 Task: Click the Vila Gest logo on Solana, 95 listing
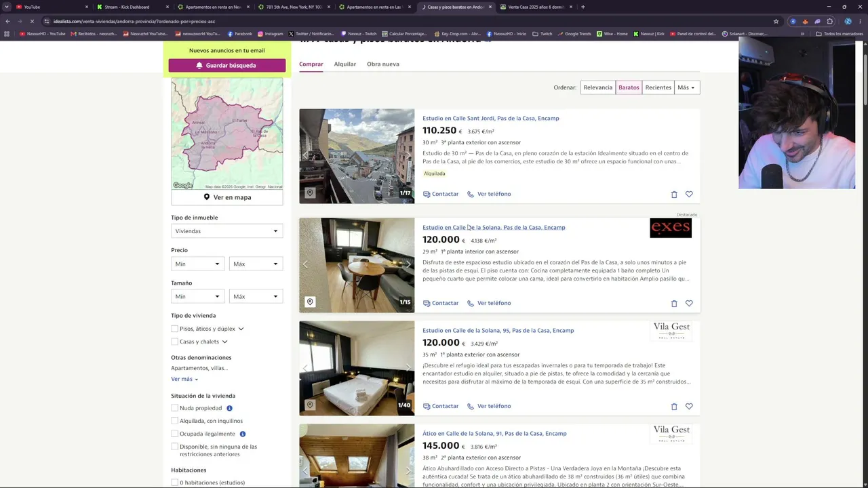tap(671, 331)
